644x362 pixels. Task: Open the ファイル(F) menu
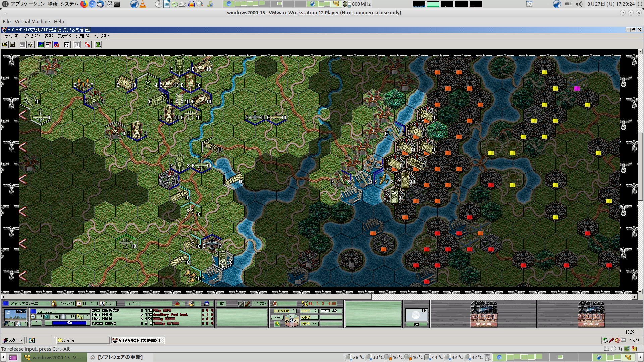pyautogui.click(x=11, y=36)
